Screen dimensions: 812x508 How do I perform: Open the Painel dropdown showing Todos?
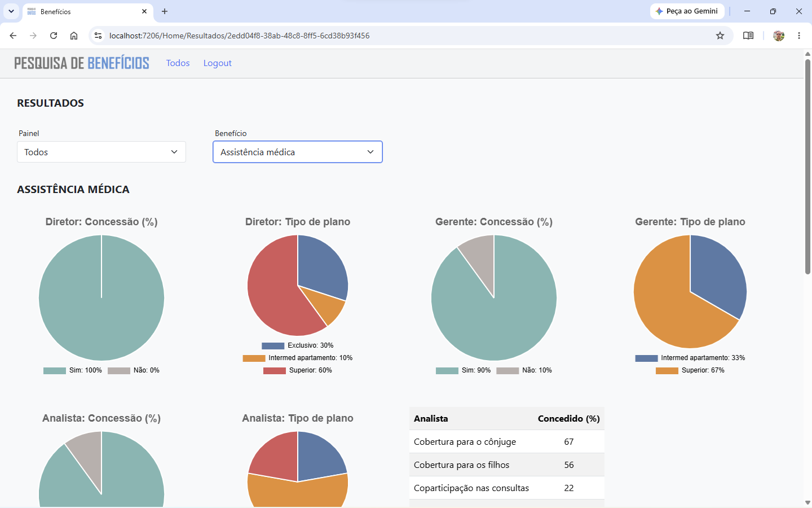[x=101, y=152]
